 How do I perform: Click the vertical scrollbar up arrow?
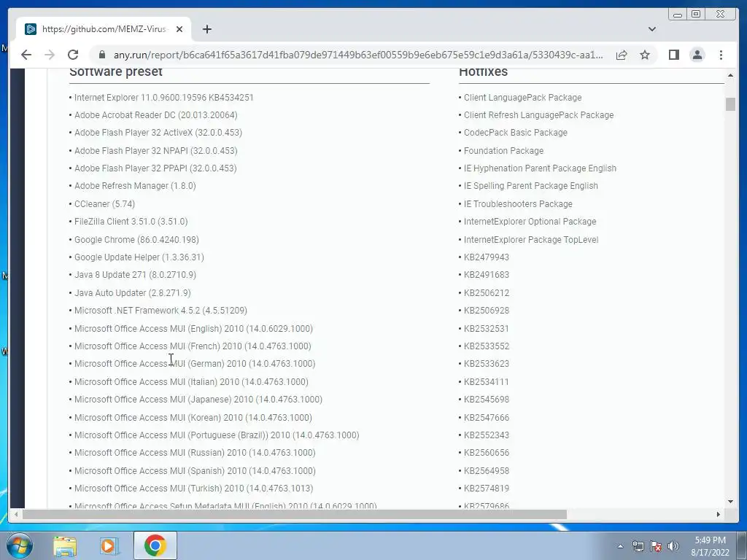coord(730,75)
